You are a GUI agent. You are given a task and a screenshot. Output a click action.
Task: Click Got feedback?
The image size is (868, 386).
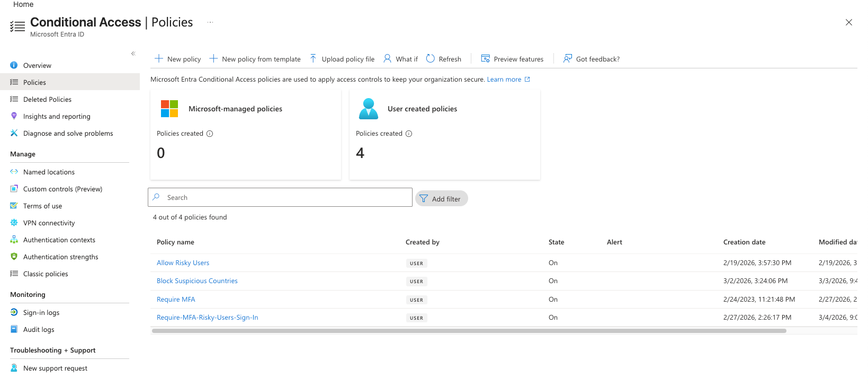point(591,59)
